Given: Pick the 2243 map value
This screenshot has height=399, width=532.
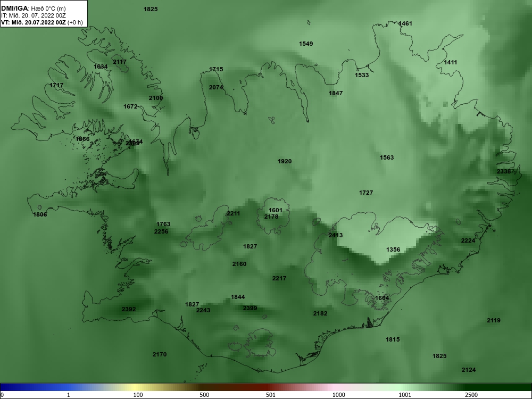Looking at the screenshot, I should 203,310.
